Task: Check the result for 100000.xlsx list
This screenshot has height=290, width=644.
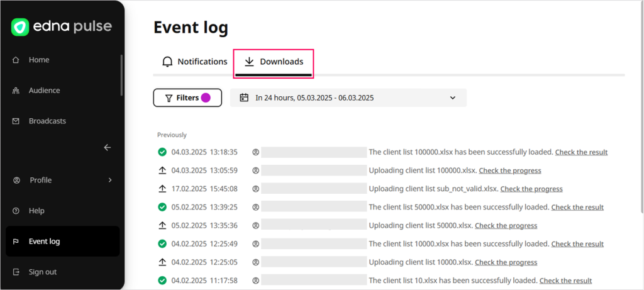Action: tap(581, 152)
